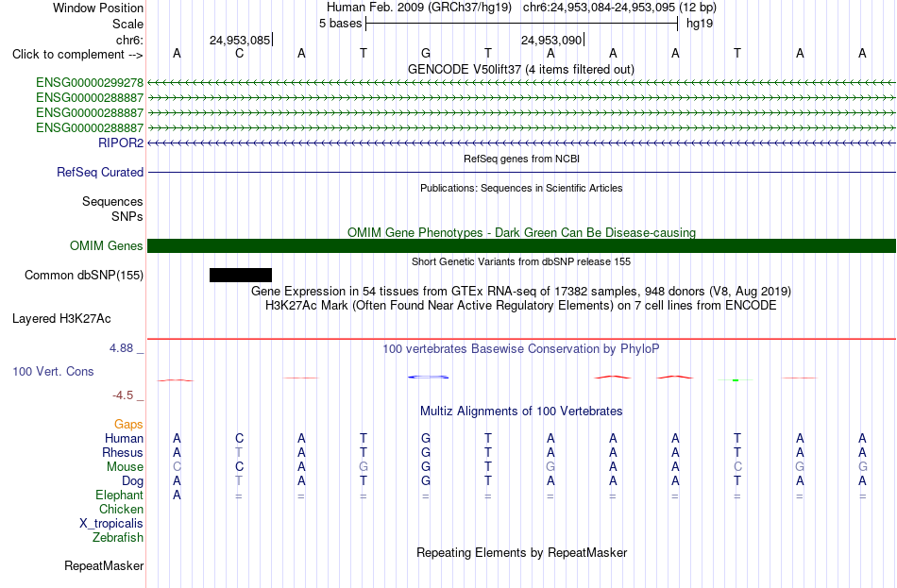Image resolution: width=897 pixels, height=588 pixels.
Task: Click the OMIM Genes track label
Action: (x=107, y=246)
